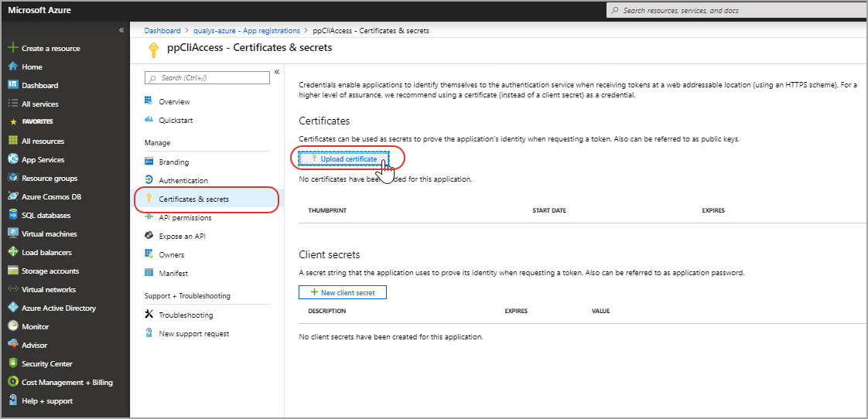Click the Create a resource plus icon
Screen dimensions: 868x419
pos(13,48)
